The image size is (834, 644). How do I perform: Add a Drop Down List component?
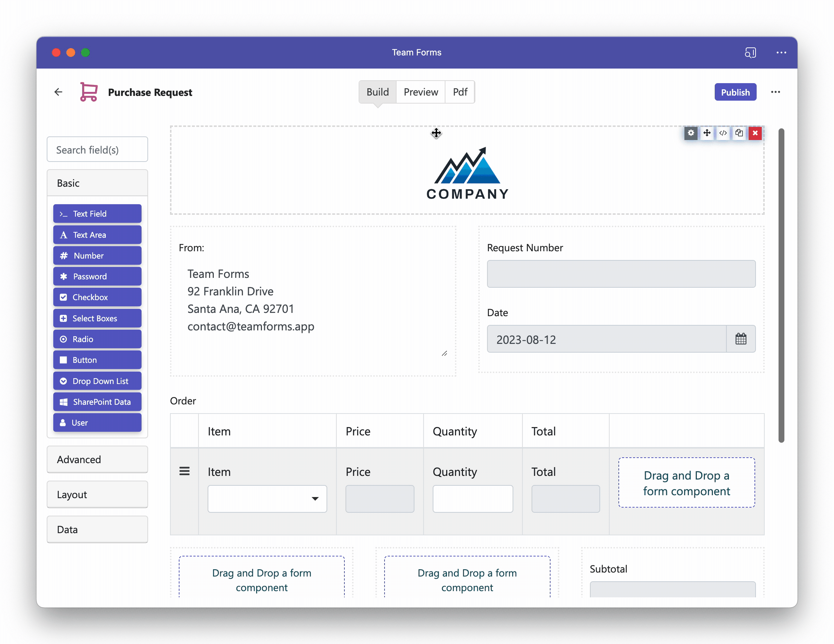pyautogui.click(x=97, y=381)
